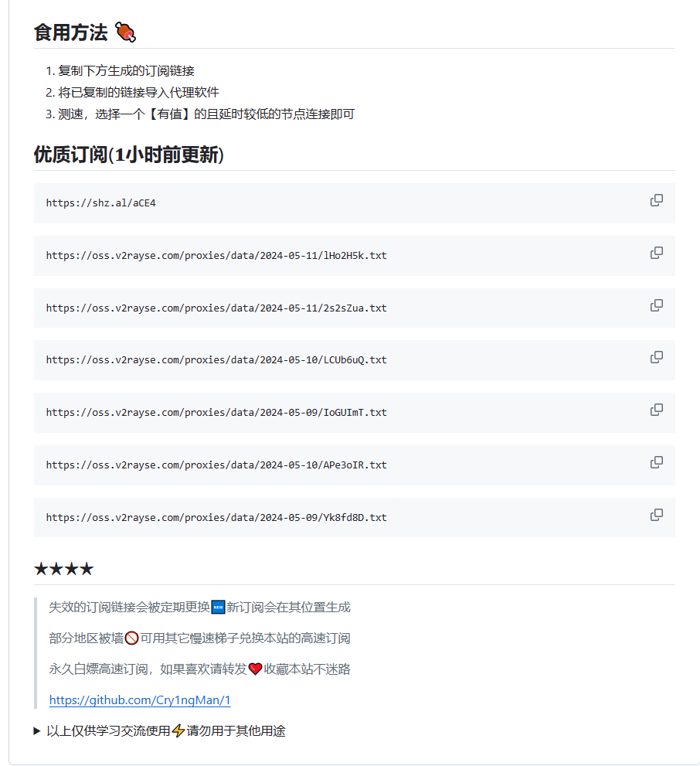Copy the lHo2H5k.txt link icon

(656, 253)
